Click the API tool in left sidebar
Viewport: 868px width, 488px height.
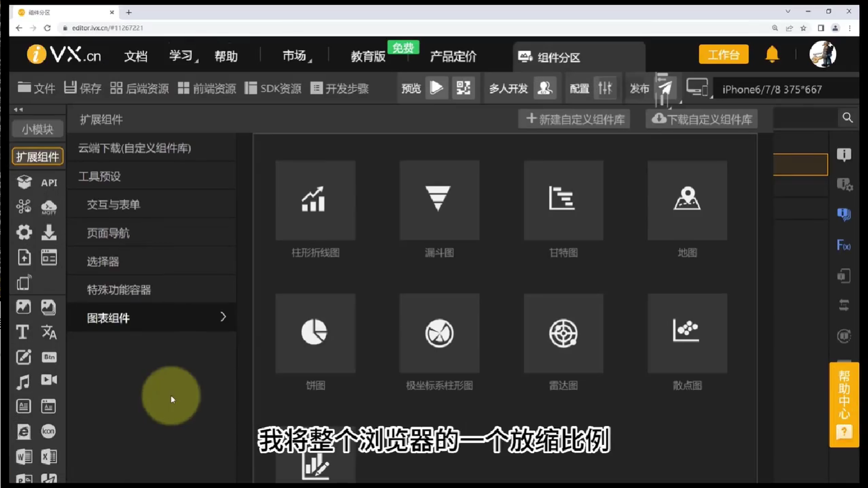[x=49, y=183]
